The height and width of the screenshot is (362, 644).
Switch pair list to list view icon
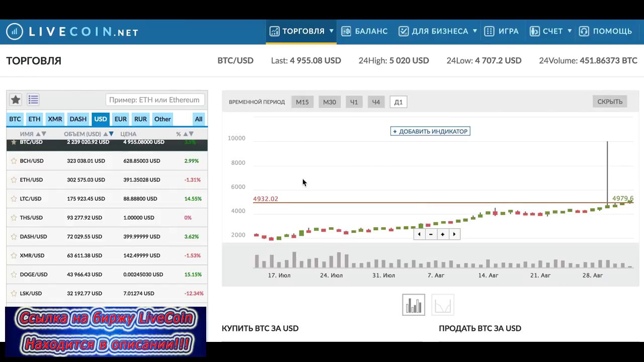33,100
